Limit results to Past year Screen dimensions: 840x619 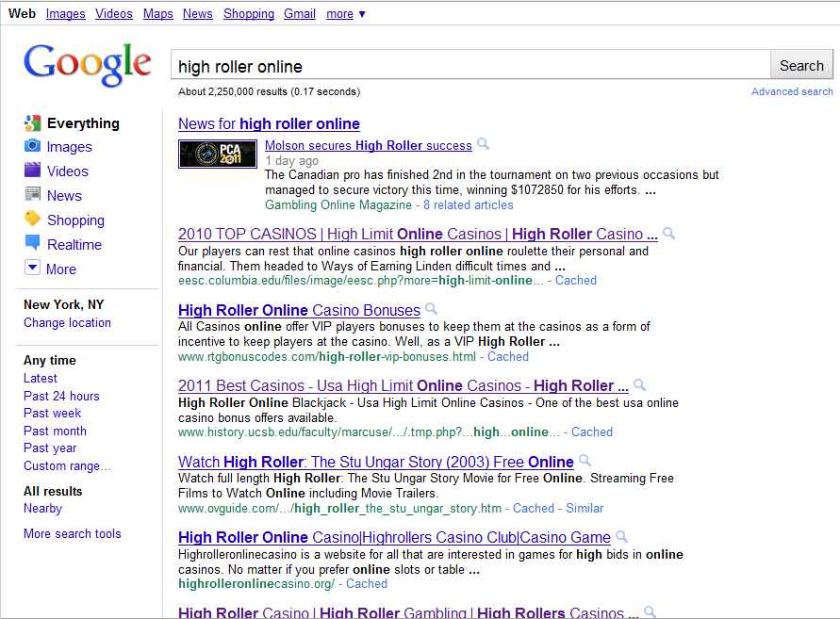click(50, 448)
